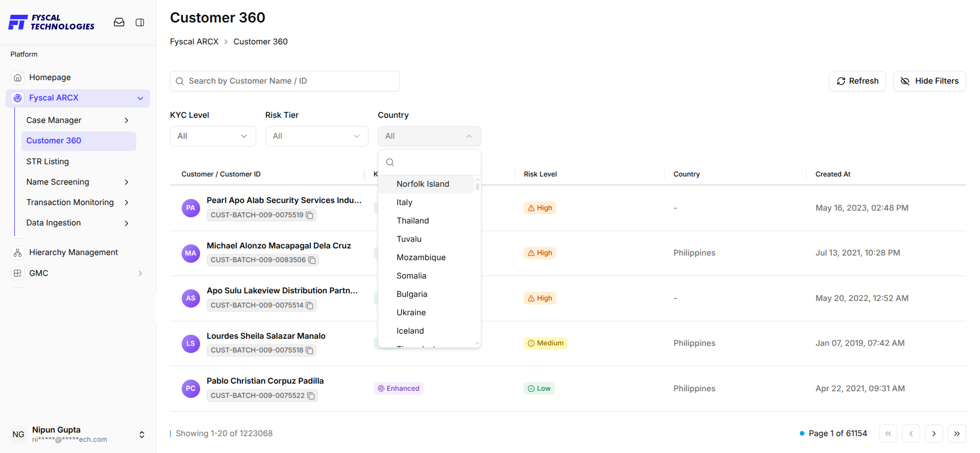
Task: Click the Low risk badge
Action: pyautogui.click(x=539, y=389)
